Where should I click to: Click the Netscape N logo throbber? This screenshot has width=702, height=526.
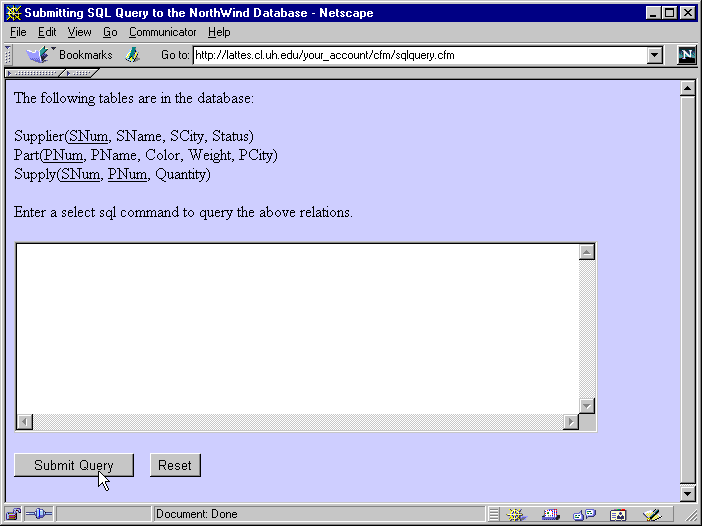click(x=687, y=55)
